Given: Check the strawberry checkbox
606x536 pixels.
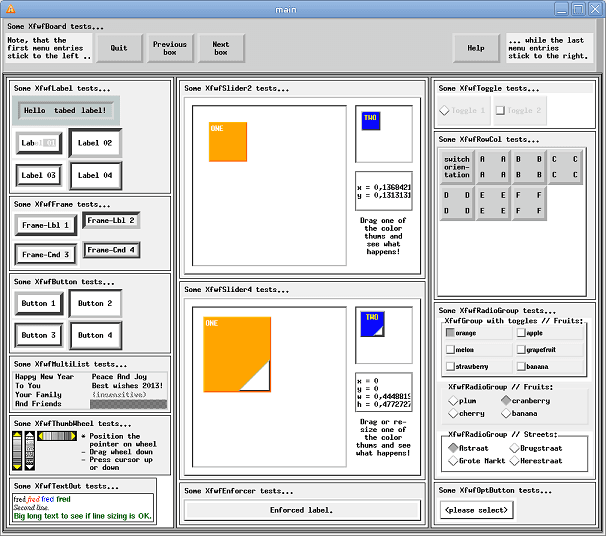Looking at the screenshot, I should click(x=450, y=366).
